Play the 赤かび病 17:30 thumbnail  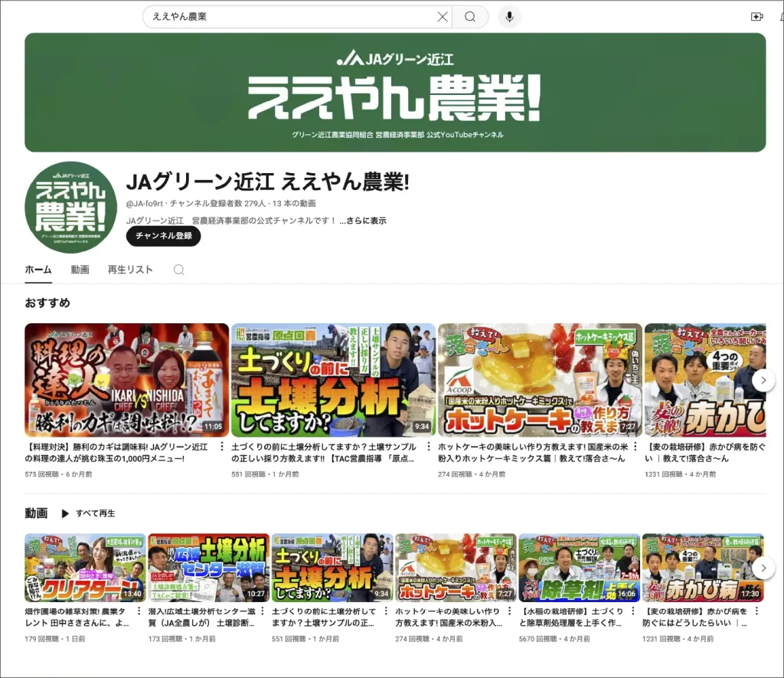703,568
